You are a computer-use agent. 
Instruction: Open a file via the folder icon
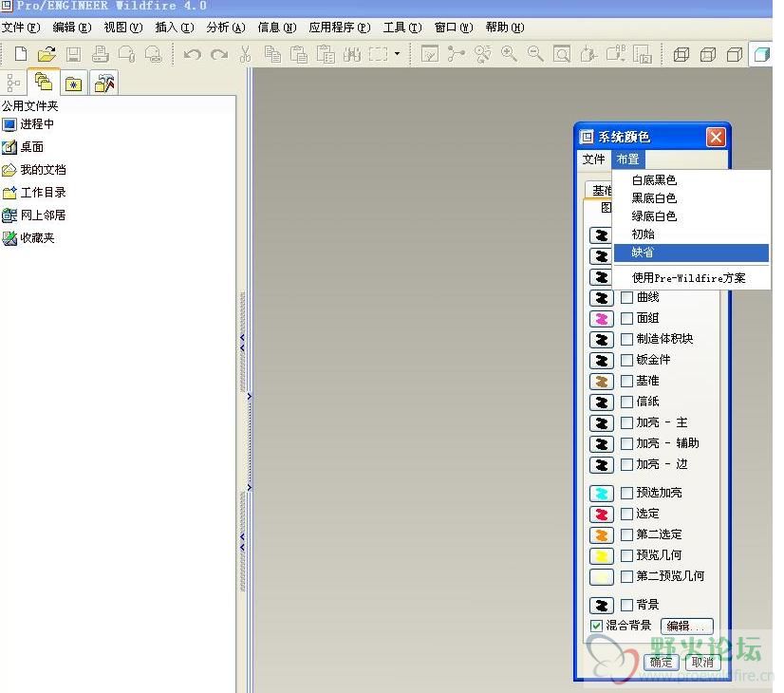[x=47, y=54]
